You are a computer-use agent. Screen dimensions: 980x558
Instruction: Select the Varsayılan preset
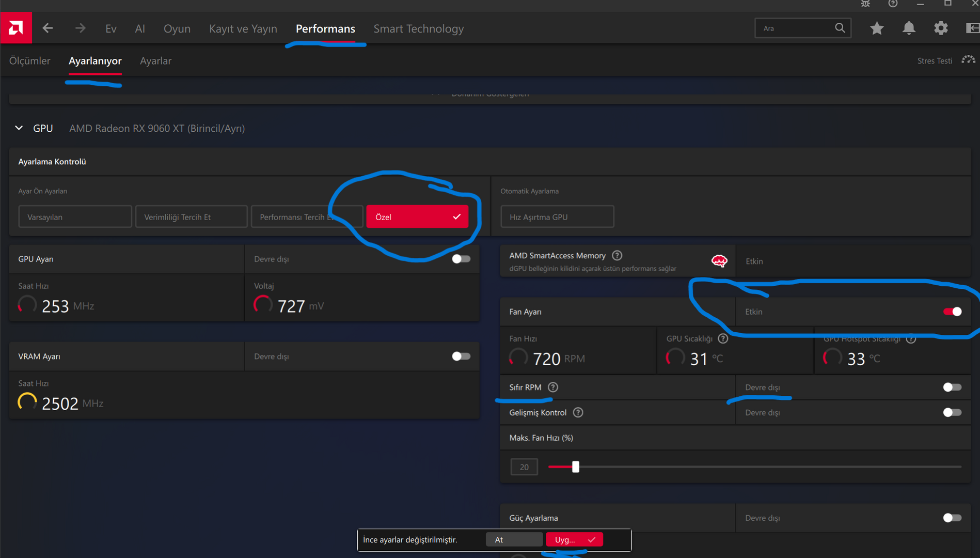[75, 216]
